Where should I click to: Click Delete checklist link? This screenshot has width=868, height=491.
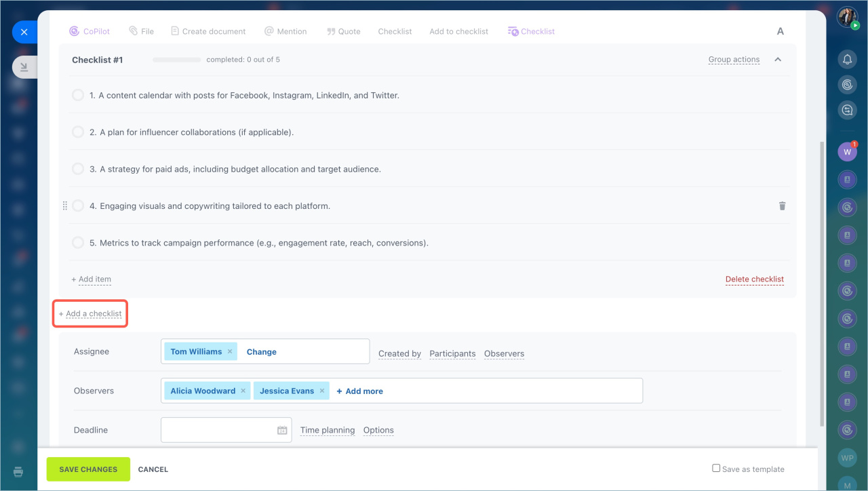point(755,279)
